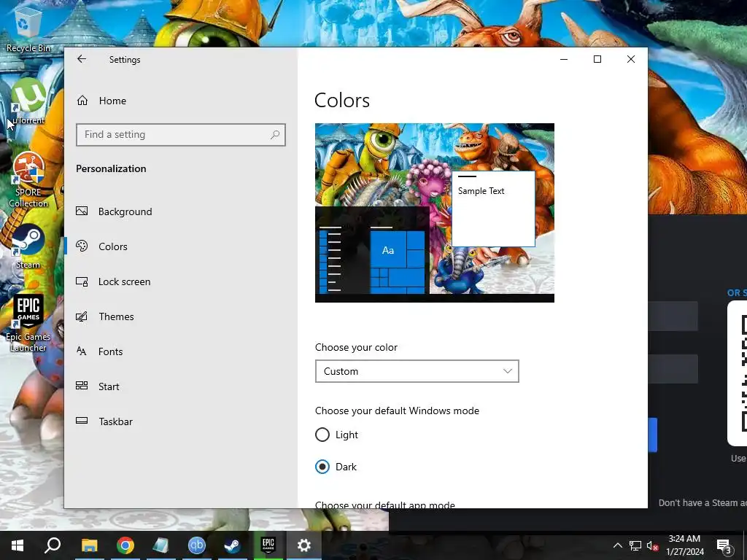
Task: Click the network tray icon
Action: (635, 545)
